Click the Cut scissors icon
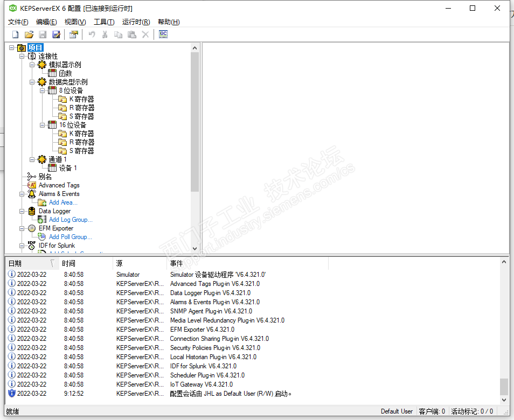This screenshot has width=514, height=420. [105, 34]
